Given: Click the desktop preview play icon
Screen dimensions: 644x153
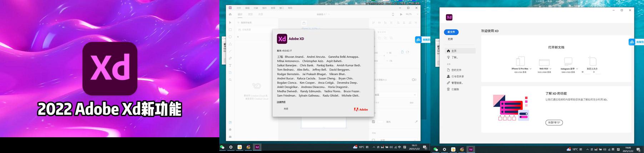Looking at the screenshot, I should 401,14.
